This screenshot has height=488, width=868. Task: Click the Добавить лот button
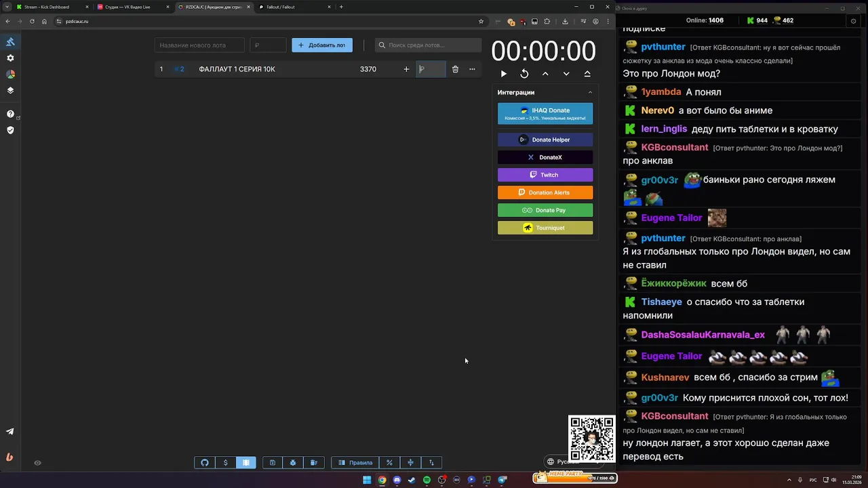[x=322, y=45]
